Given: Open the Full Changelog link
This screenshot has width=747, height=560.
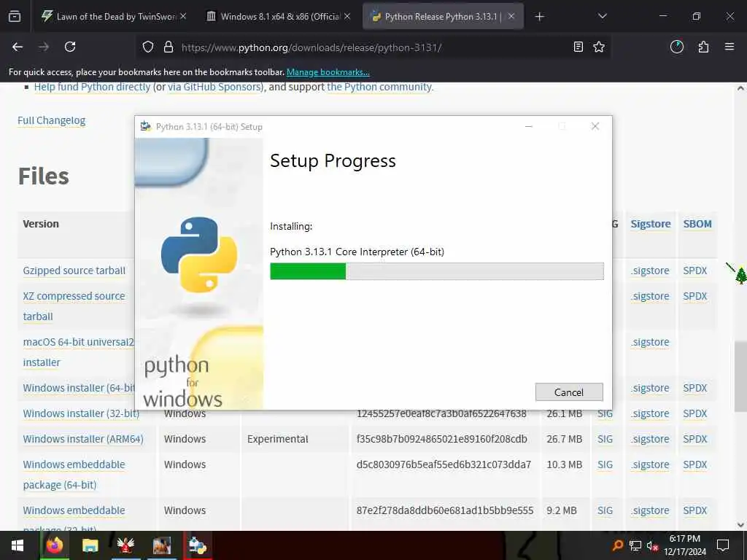Looking at the screenshot, I should coord(52,120).
